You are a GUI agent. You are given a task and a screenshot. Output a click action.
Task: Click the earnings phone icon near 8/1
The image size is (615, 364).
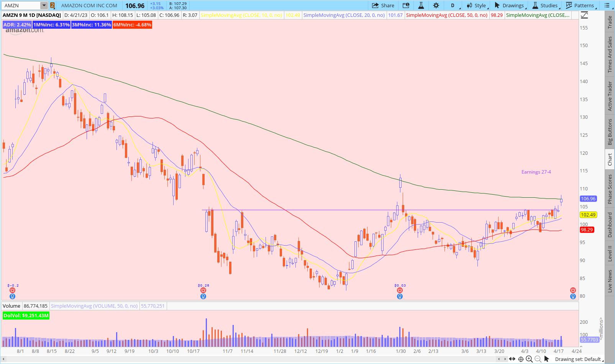[x=12, y=290]
